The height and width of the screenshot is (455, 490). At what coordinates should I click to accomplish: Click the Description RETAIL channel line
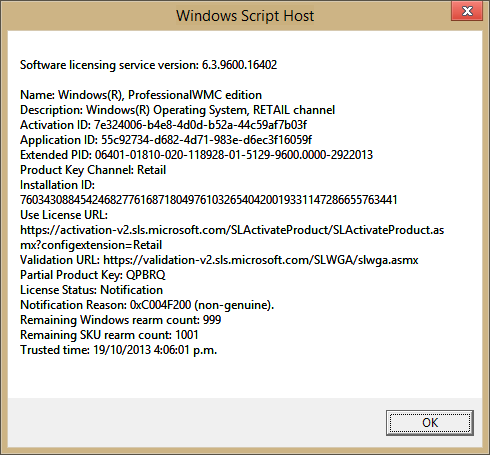(177, 110)
